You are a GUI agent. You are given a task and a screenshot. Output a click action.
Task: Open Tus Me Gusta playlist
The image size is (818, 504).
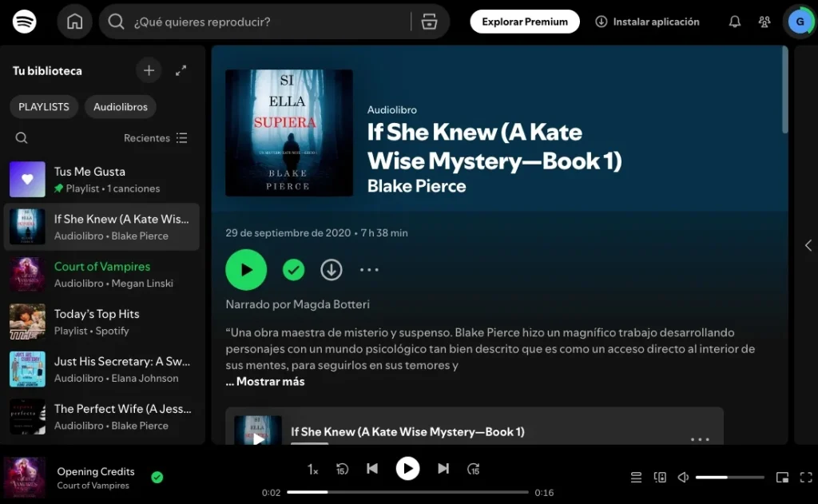point(101,180)
